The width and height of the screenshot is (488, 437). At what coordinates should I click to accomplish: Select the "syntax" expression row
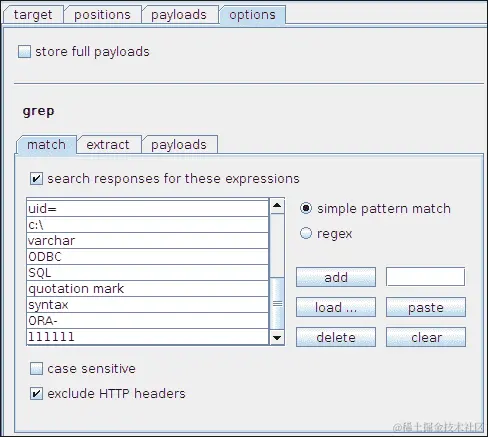(x=148, y=305)
